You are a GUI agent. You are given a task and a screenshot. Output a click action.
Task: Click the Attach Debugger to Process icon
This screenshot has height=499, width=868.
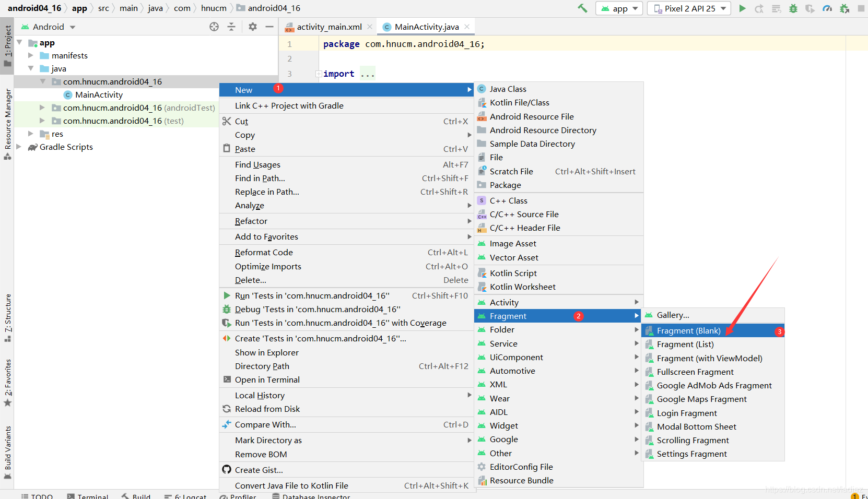tap(844, 8)
